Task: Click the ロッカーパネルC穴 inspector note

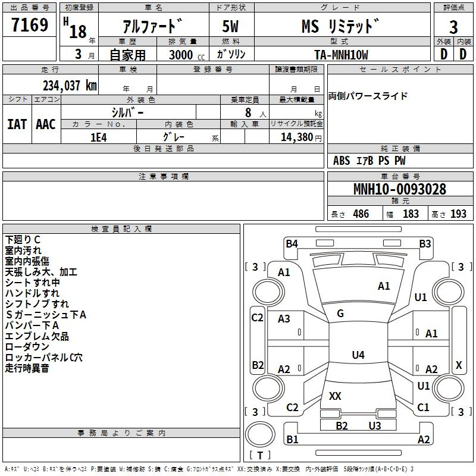Action: 43,358
